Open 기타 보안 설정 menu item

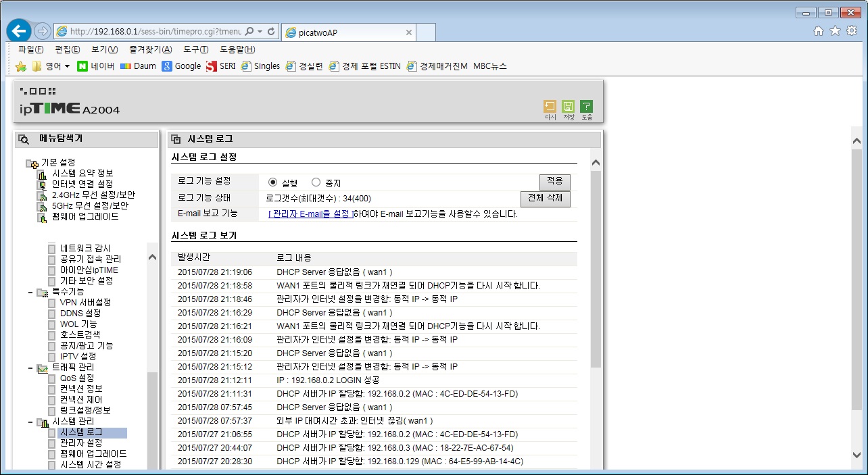tap(87, 281)
